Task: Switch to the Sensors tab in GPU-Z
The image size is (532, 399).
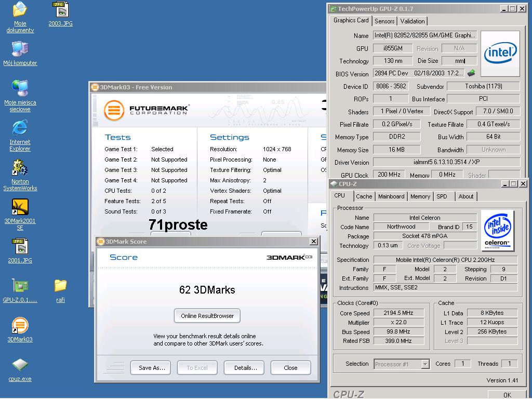Action: coord(384,21)
